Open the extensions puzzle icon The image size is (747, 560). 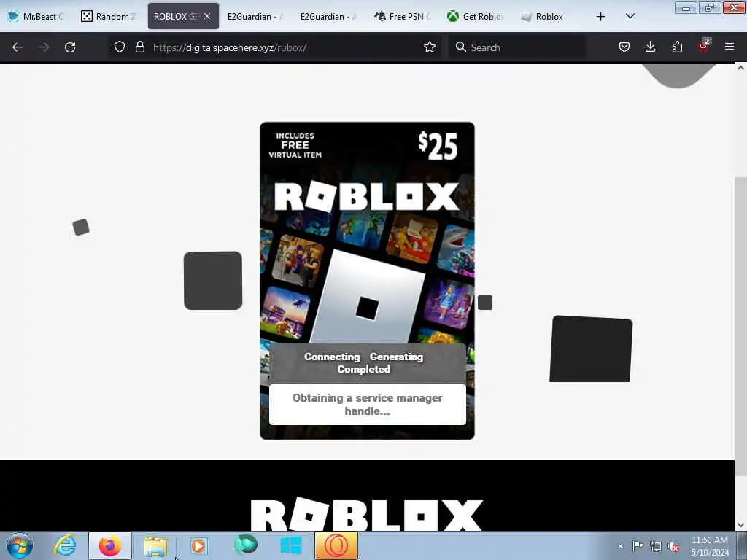(x=677, y=47)
